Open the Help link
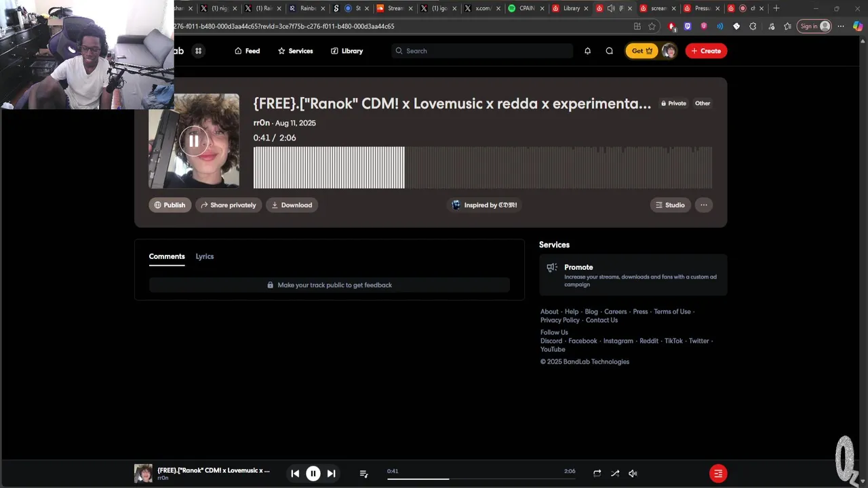 click(572, 312)
